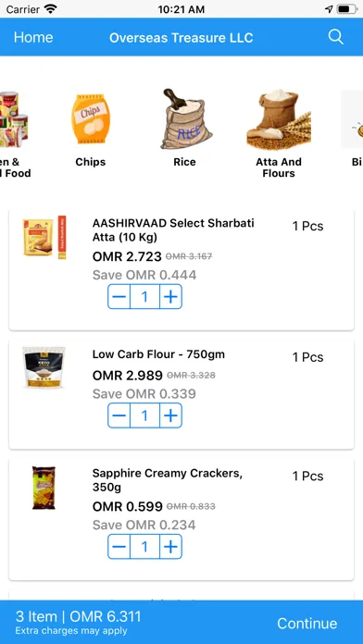Add one more Sapphire Creamy Crackers

(170, 547)
